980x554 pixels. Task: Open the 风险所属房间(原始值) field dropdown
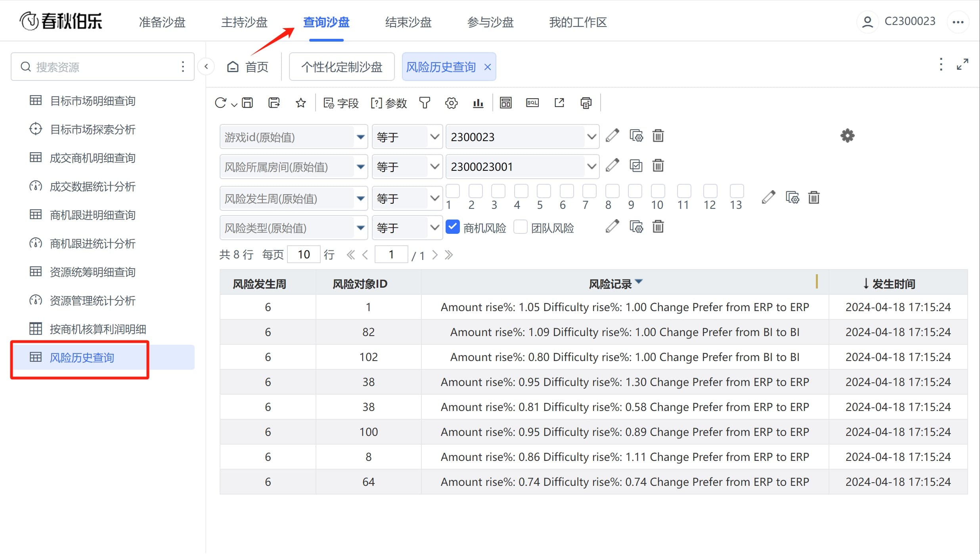click(294, 167)
